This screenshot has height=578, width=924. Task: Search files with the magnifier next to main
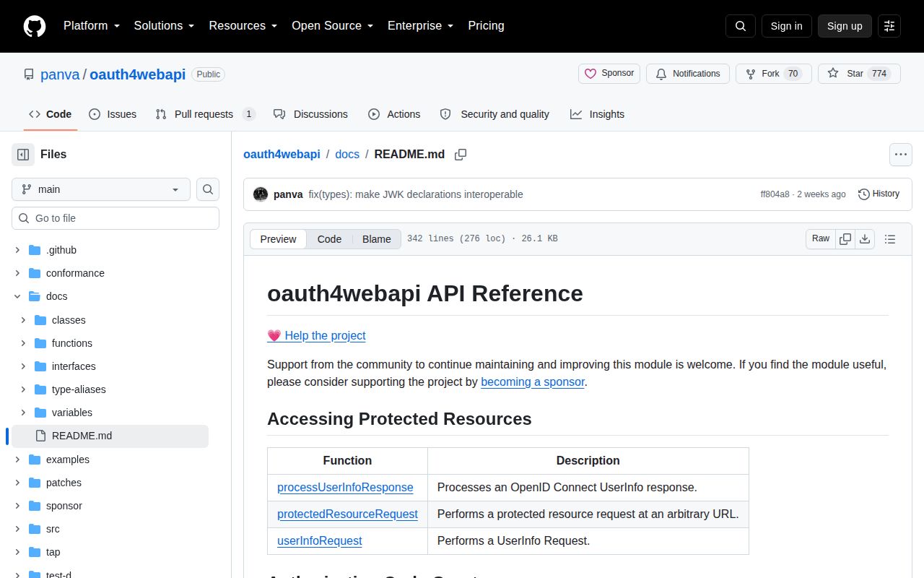(208, 189)
